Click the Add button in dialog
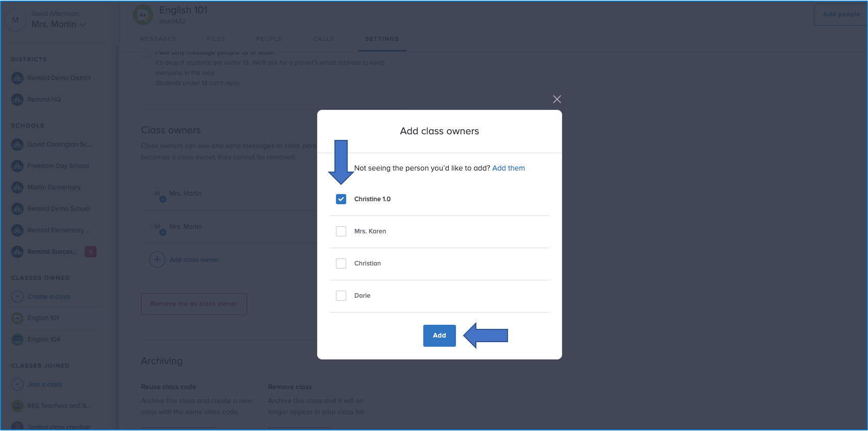This screenshot has width=868, height=431. coord(439,336)
